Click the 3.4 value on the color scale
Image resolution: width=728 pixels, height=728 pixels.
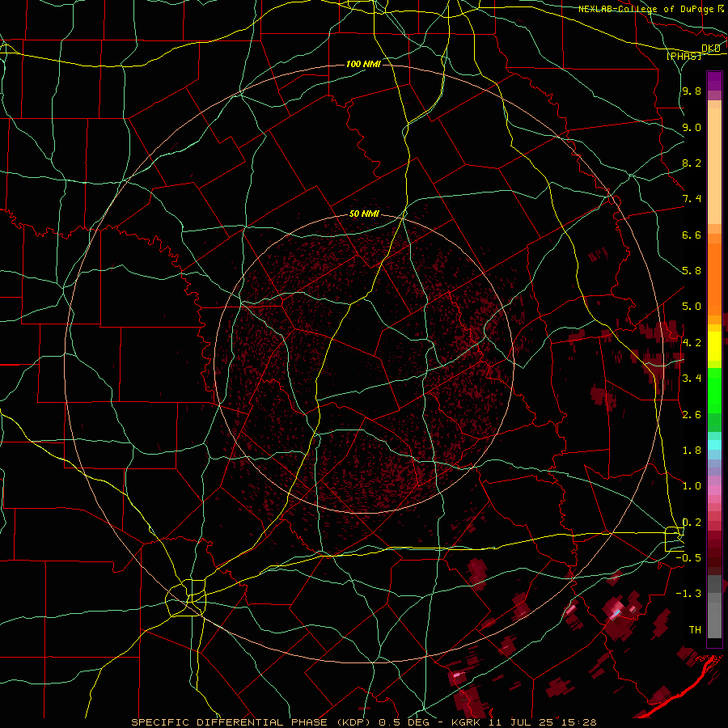[x=692, y=379]
